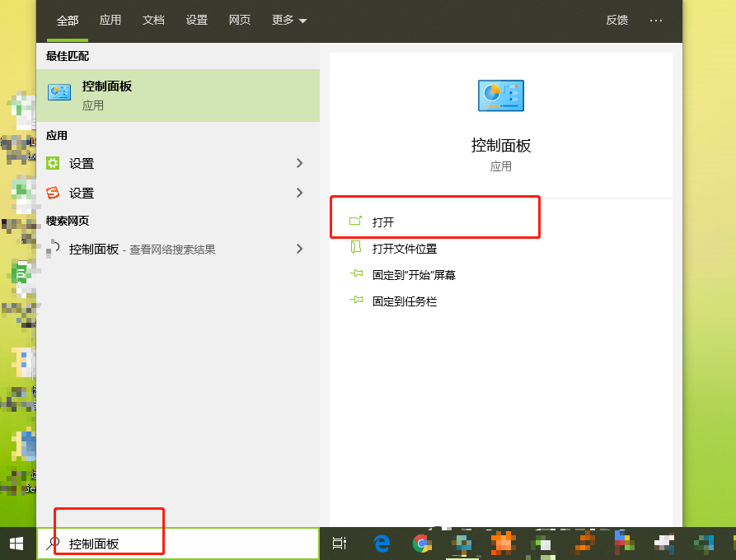Expand arrow beside the Sogou 设置 result
The width and height of the screenshot is (736, 560).
tap(299, 194)
